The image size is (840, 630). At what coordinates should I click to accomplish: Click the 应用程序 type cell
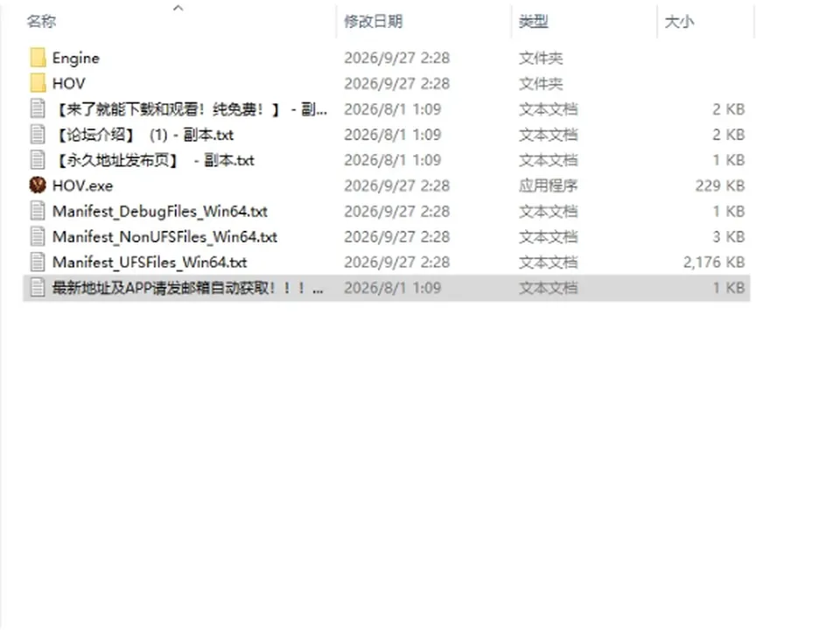pyautogui.click(x=548, y=185)
